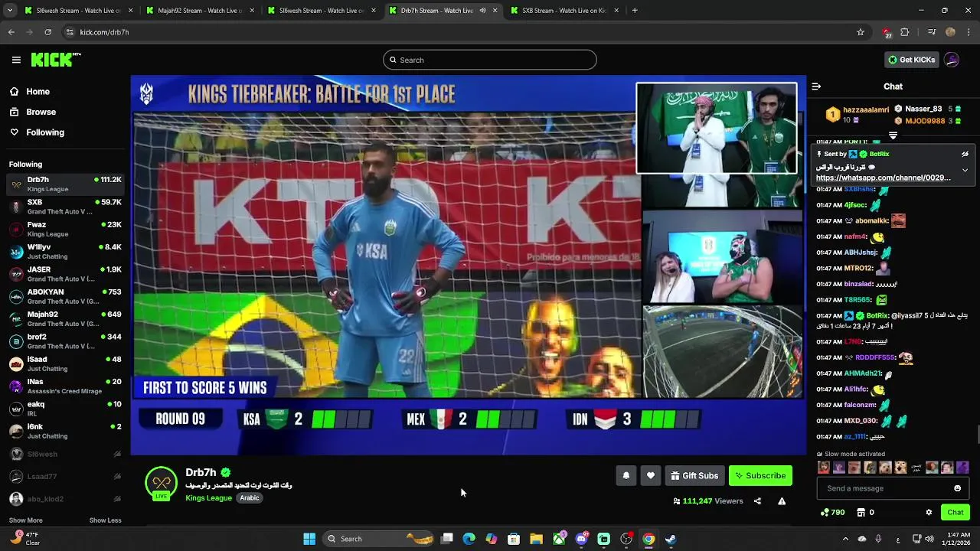Show hidden system tray icons
This screenshot has width=980, height=551.
click(x=845, y=539)
